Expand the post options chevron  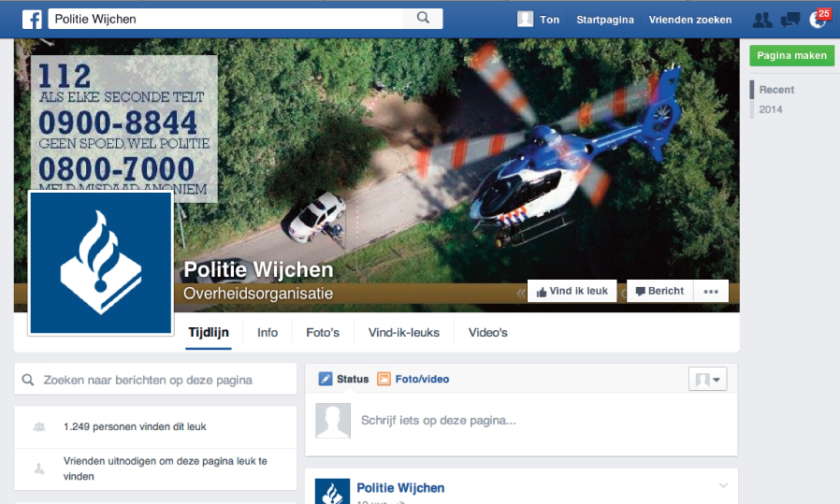722,485
